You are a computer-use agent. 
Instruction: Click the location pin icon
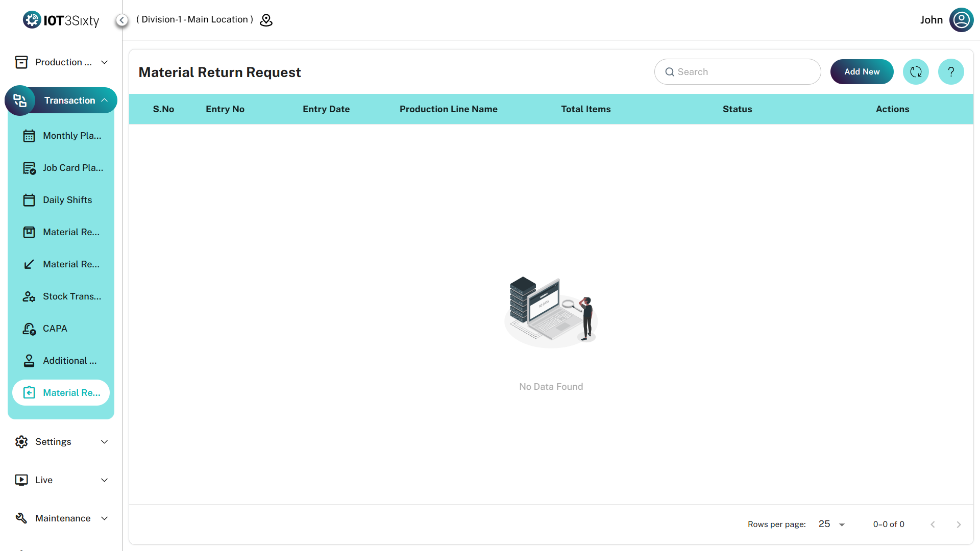[x=266, y=20]
